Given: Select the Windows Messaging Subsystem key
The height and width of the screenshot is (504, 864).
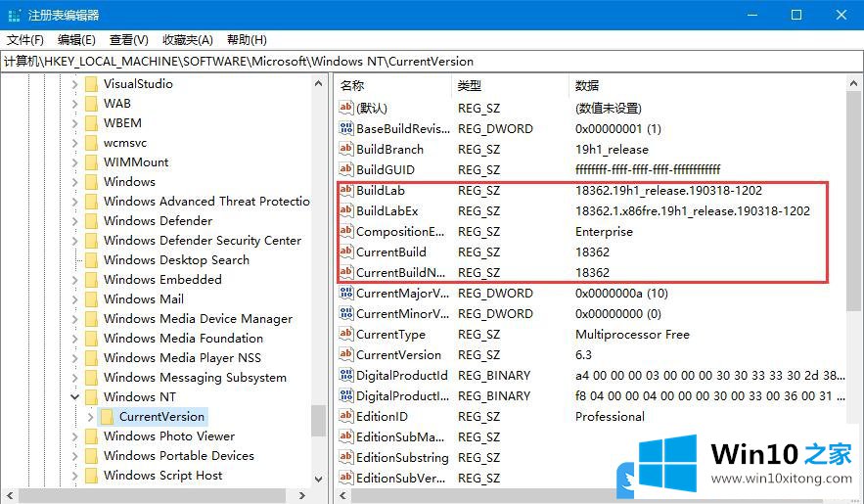Looking at the screenshot, I should pos(195,378).
